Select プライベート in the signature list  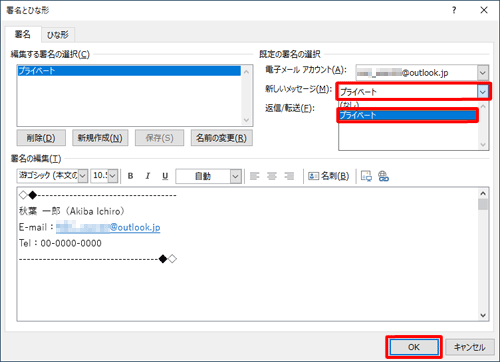(129, 71)
